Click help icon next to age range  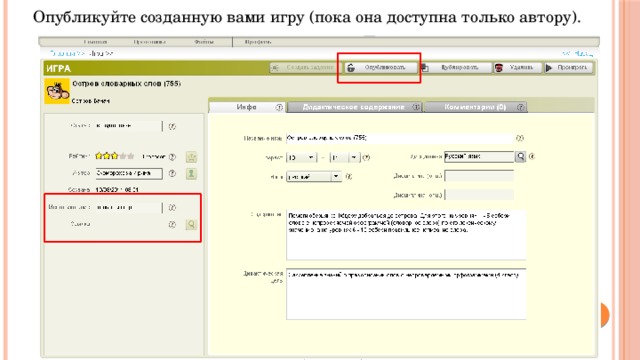coord(366,157)
